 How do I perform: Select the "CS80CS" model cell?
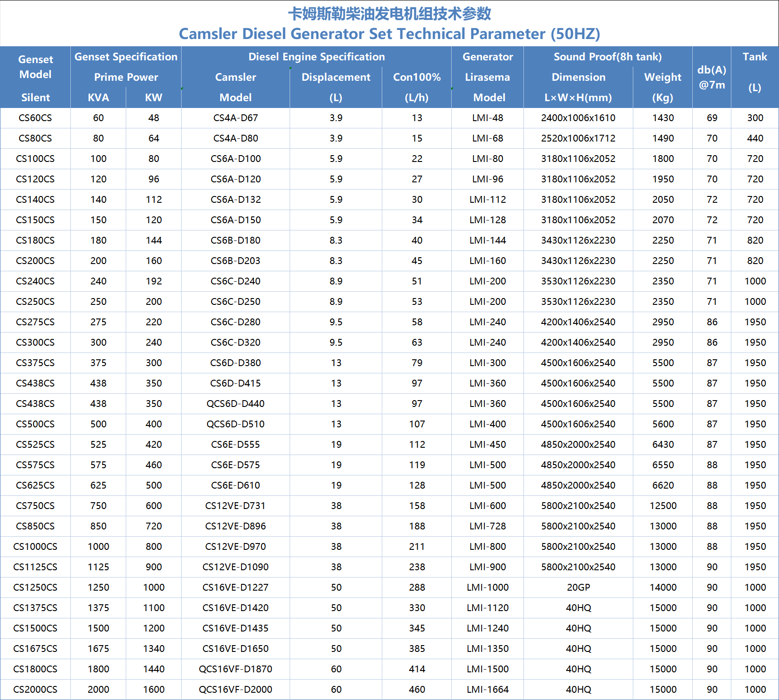pos(35,138)
